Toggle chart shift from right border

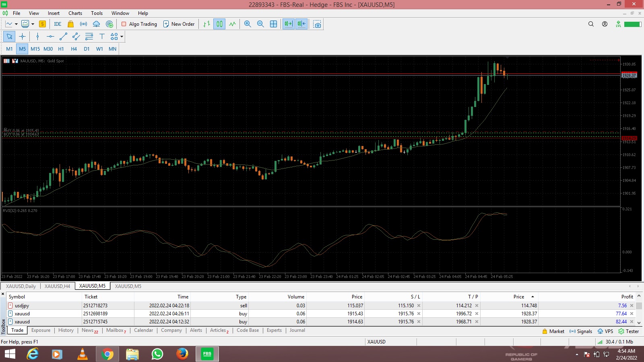301,24
